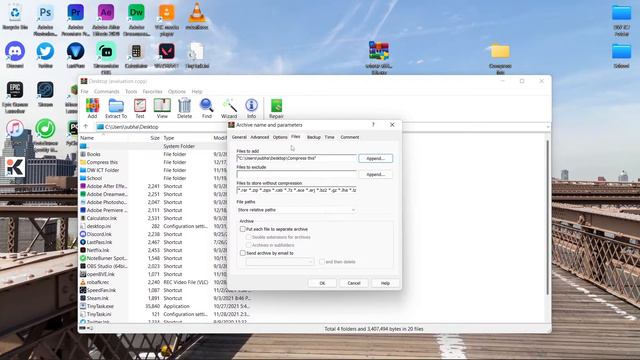Select the LastPass desktop icon

pyautogui.click(x=76, y=55)
